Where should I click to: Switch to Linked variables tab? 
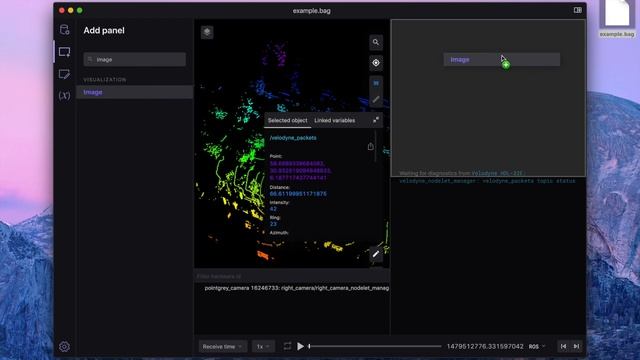click(335, 120)
